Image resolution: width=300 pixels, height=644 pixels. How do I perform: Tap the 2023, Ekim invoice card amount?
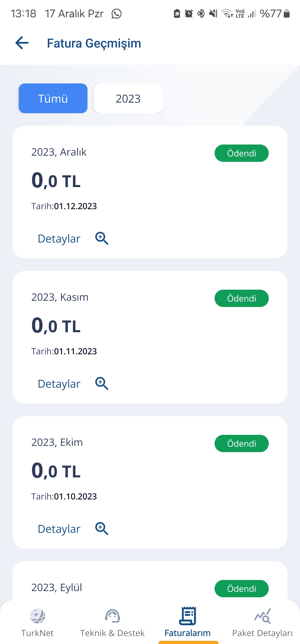point(56,471)
